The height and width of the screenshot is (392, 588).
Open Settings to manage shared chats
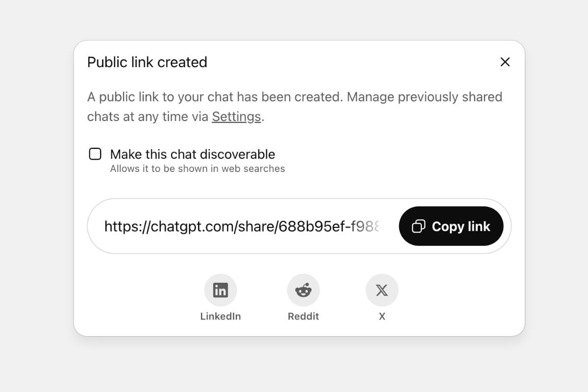coord(236,117)
